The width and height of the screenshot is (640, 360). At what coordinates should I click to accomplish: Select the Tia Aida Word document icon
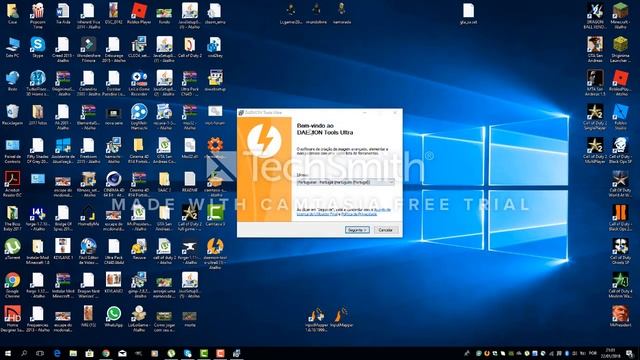tap(63, 14)
